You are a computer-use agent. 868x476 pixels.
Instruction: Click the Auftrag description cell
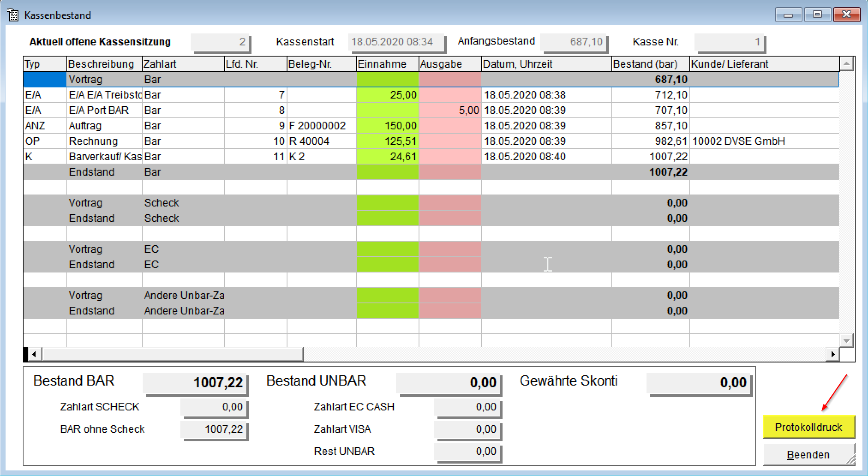pos(105,126)
